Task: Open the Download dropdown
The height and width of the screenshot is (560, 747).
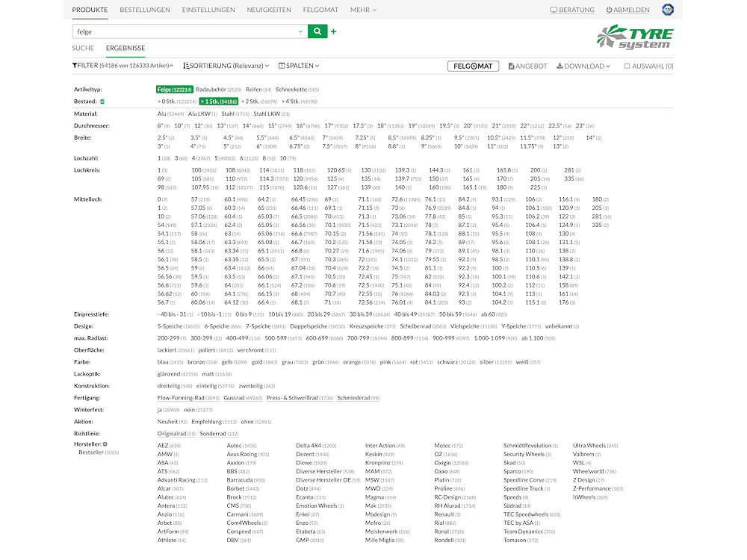Action: pyautogui.click(x=583, y=66)
